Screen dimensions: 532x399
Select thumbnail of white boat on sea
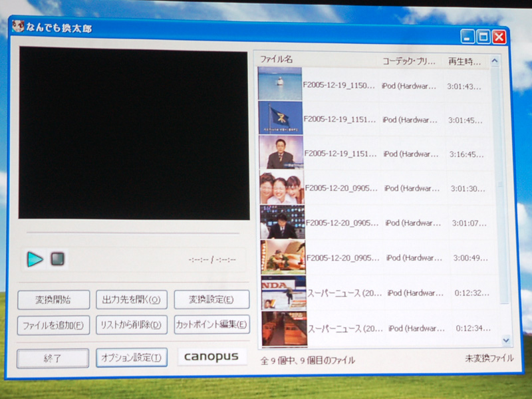pos(280,84)
